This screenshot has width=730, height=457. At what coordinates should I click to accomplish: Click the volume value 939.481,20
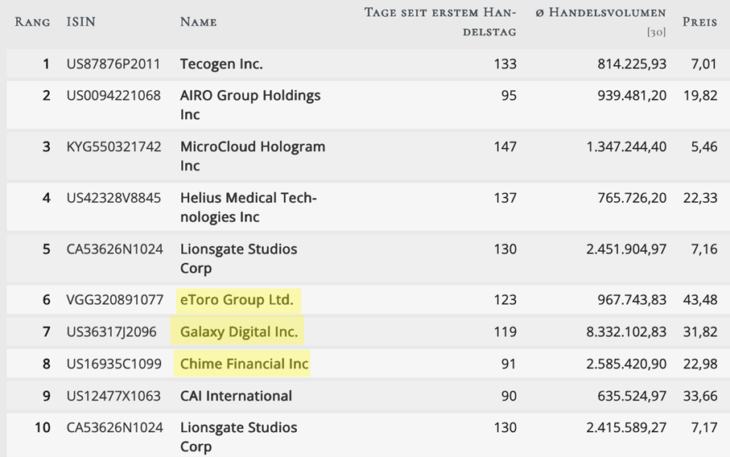632,95
